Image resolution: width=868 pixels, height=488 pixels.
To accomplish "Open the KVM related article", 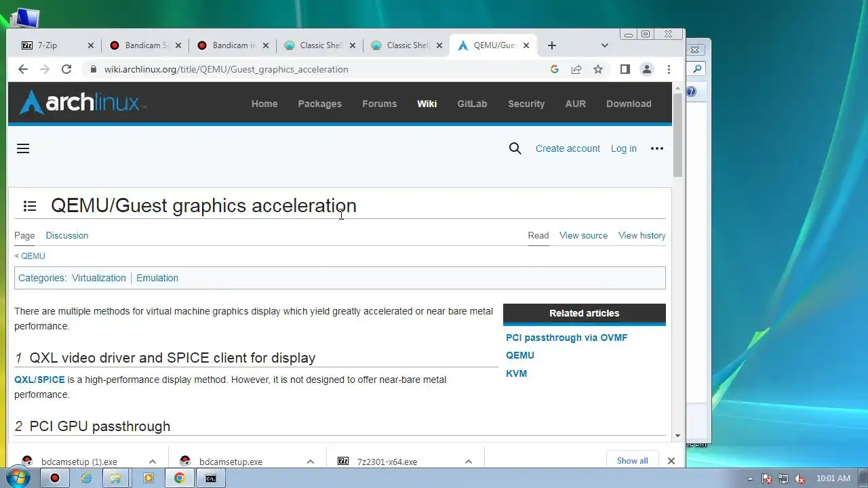I will click(516, 373).
